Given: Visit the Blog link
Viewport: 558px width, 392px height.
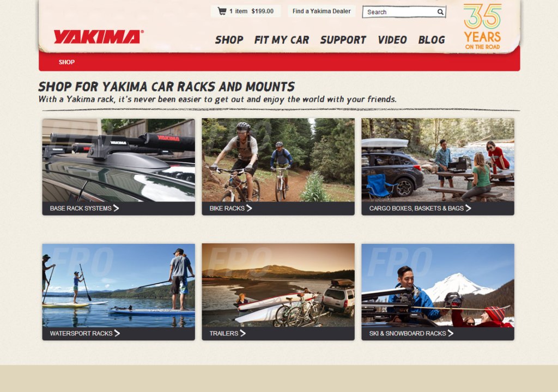Looking at the screenshot, I should [432, 40].
